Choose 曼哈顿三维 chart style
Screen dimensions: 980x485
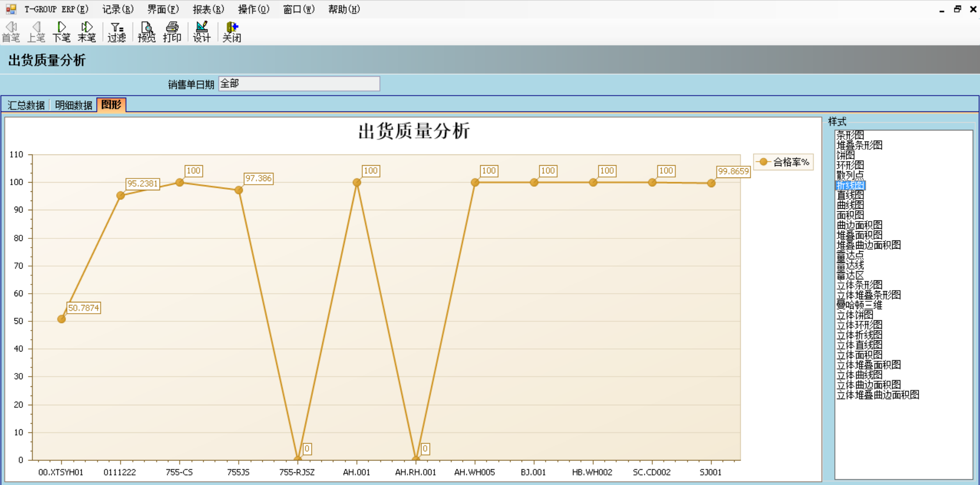point(859,305)
